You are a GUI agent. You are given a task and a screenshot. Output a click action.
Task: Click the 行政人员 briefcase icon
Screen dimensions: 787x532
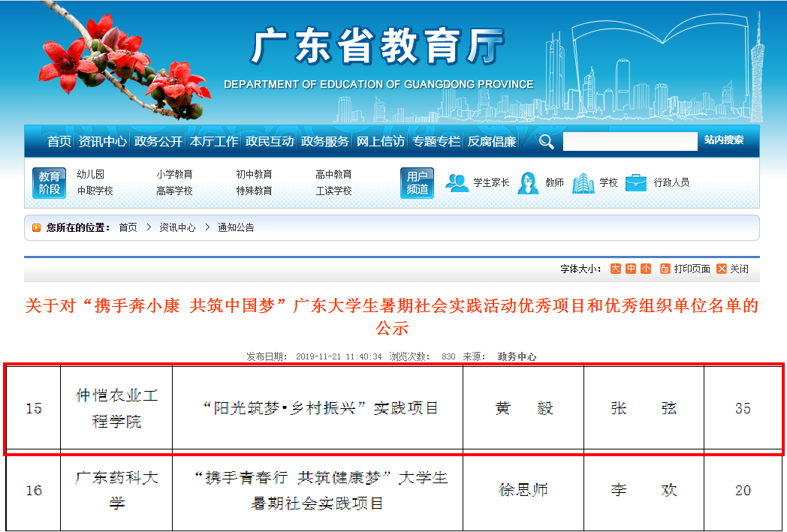tap(636, 182)
